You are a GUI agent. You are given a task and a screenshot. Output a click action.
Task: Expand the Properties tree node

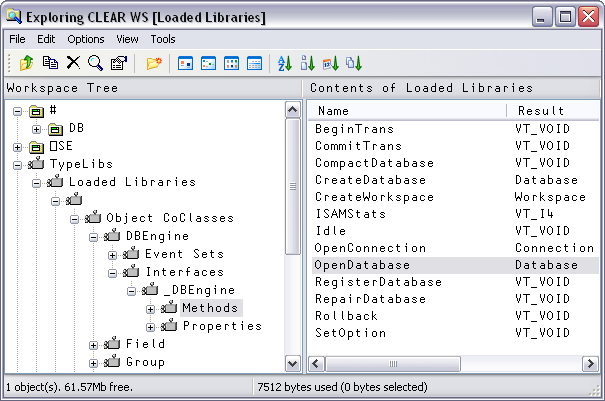[x=150, y=326]
